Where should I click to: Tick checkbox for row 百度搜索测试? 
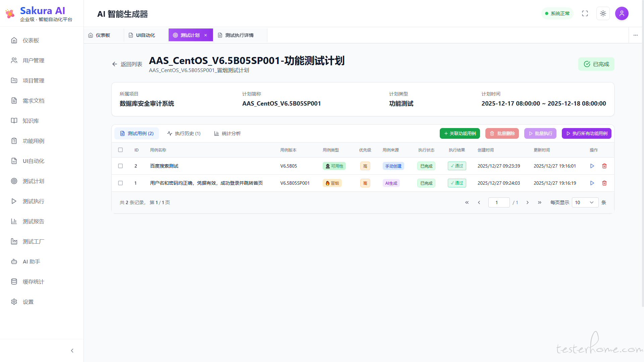pos(120,166)
